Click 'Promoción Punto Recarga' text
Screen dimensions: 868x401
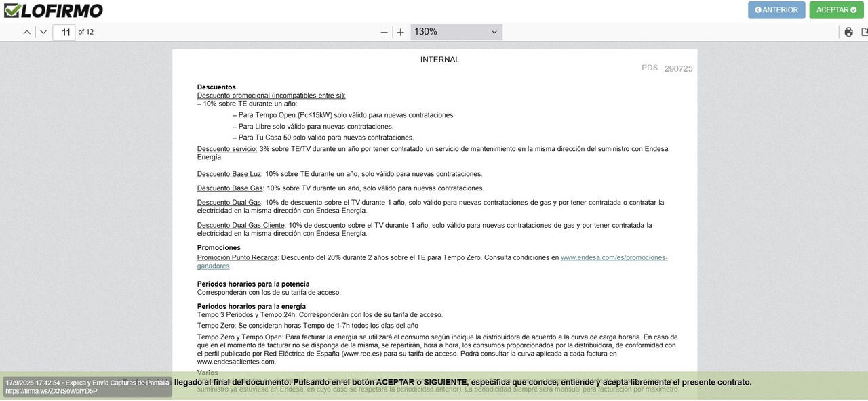click(237, 258)
